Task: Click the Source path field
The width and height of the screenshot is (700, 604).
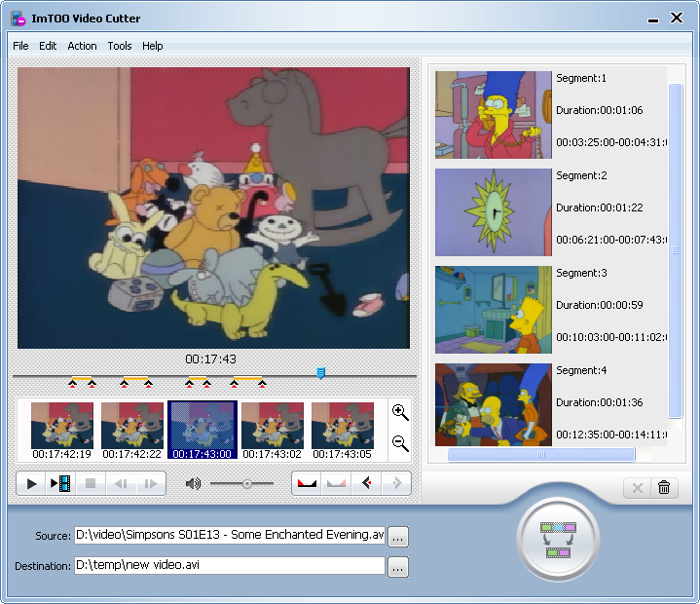Action: pos(230,535)
